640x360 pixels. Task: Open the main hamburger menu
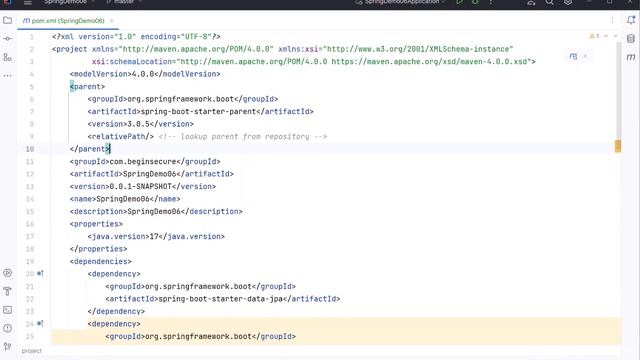point(27,2)
